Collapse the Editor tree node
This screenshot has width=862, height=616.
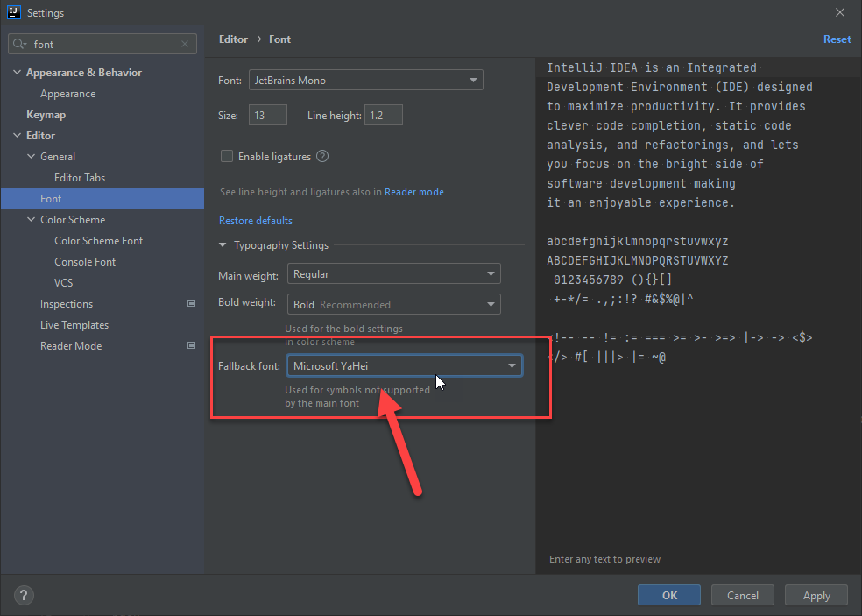click(x=17, y=135)
